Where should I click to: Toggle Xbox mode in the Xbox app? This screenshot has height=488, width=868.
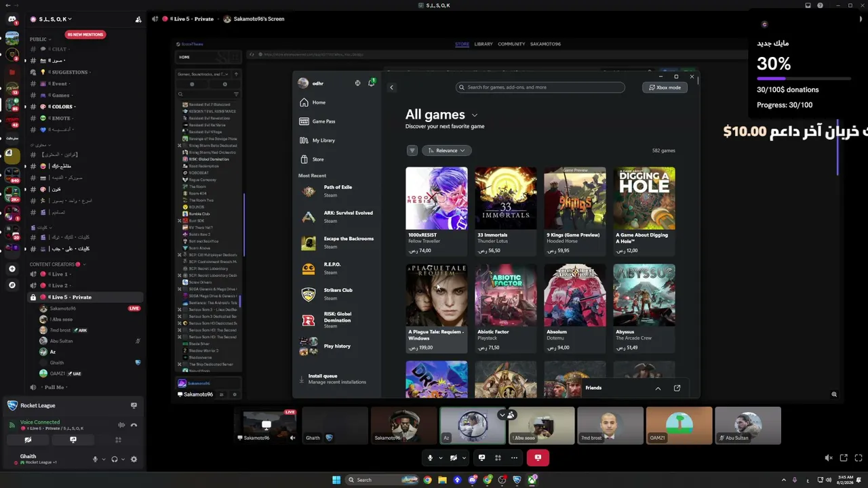[665, 87]
